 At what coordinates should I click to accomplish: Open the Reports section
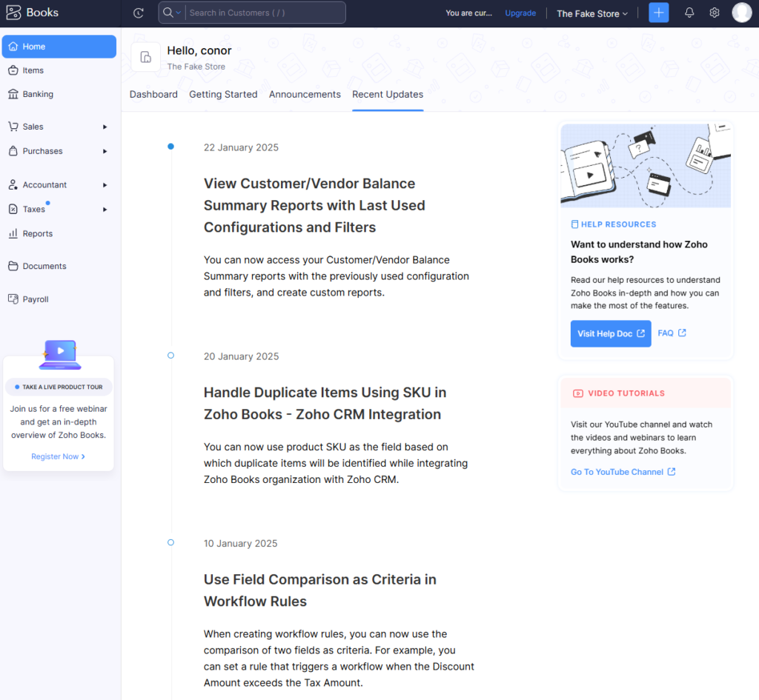tap(36, 233)
